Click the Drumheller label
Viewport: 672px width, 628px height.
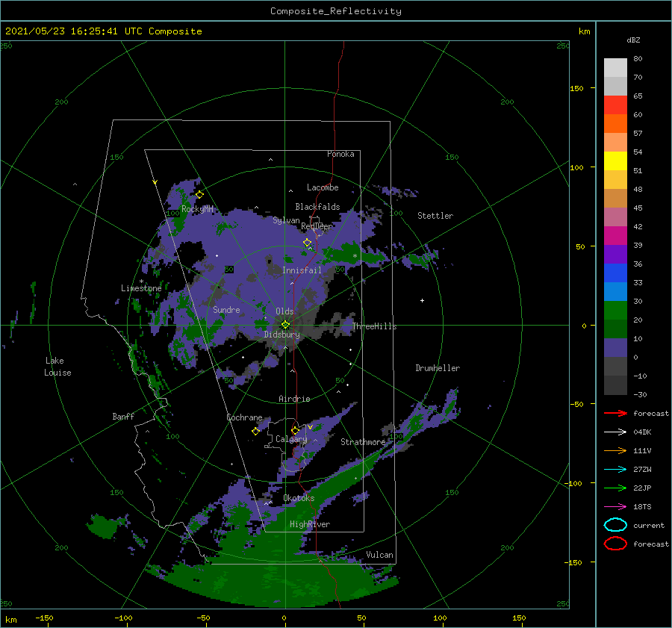coord(438,368)
